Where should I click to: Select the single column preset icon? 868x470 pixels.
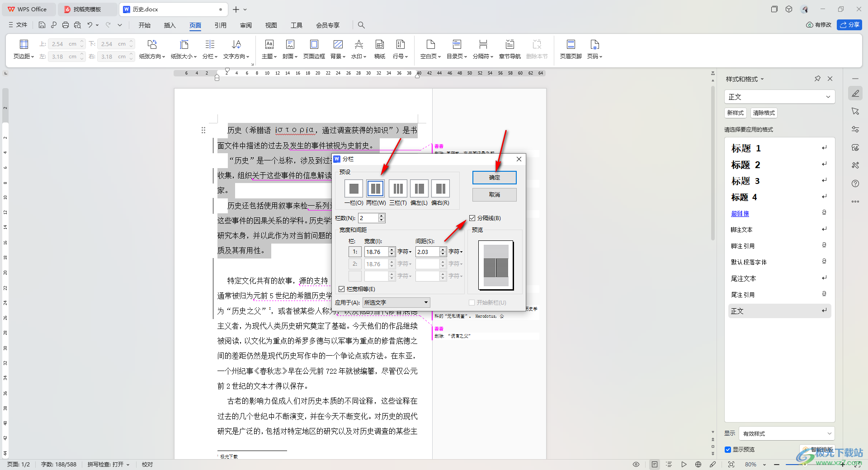pyautogui.click(x=354, y=188)
